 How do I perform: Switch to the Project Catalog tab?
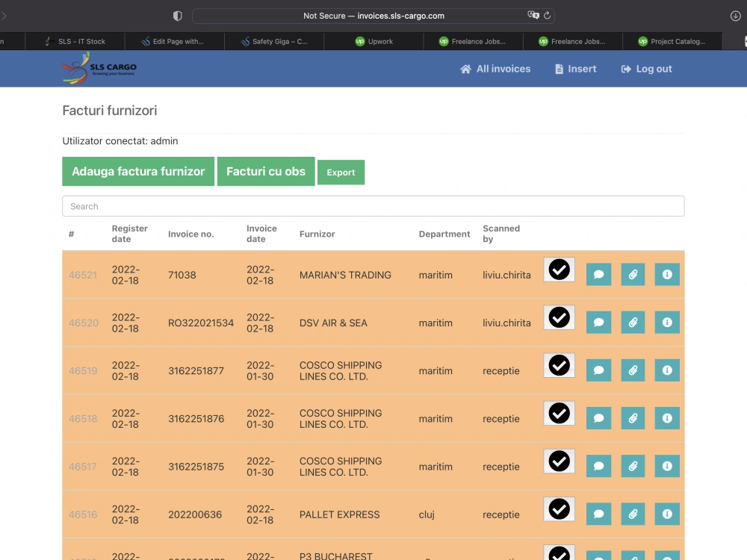coord(672,41)
